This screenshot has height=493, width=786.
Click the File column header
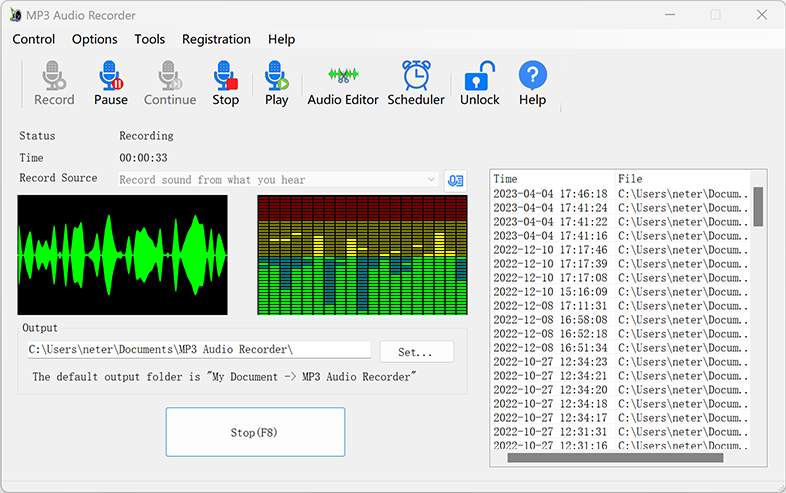[x=682, y=179]
